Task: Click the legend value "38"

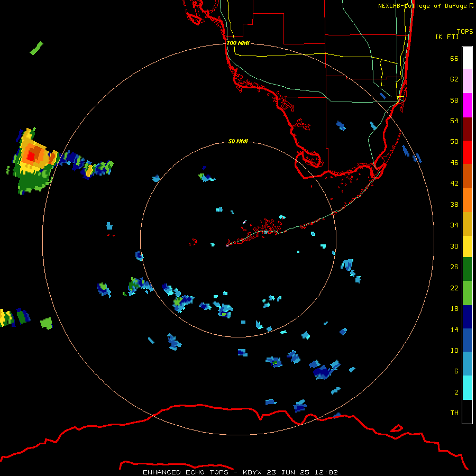Action: (454, 204)
